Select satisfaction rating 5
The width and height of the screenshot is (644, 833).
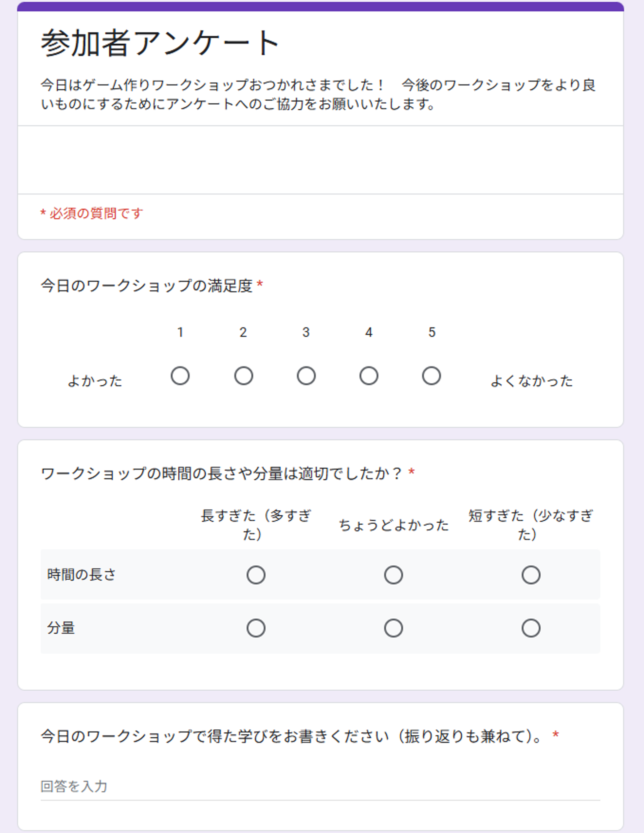click(x=431, y=376)
